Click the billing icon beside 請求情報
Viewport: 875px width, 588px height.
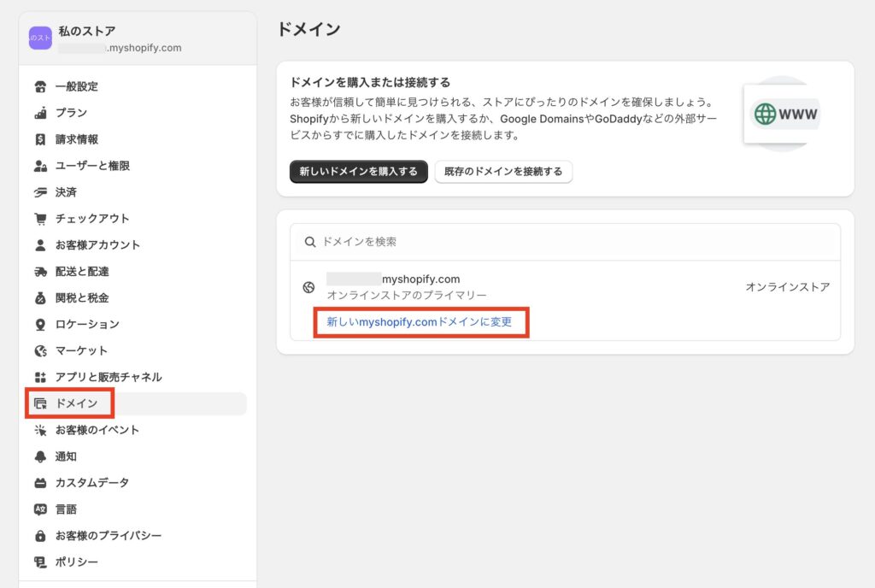(x=40, y=139)
